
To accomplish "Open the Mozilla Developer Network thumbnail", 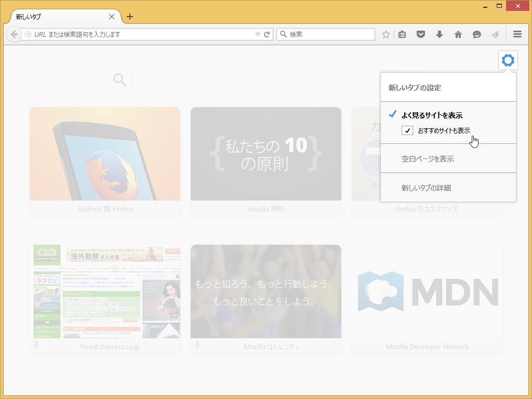I will 427,291.
